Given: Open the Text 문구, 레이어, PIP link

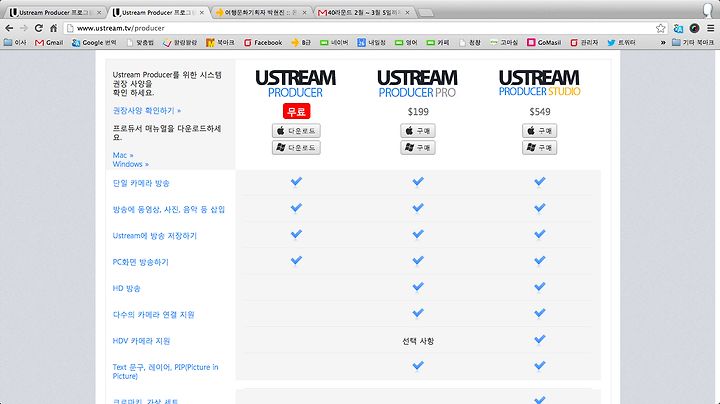Looking at the screenshot, I should 165,371.
